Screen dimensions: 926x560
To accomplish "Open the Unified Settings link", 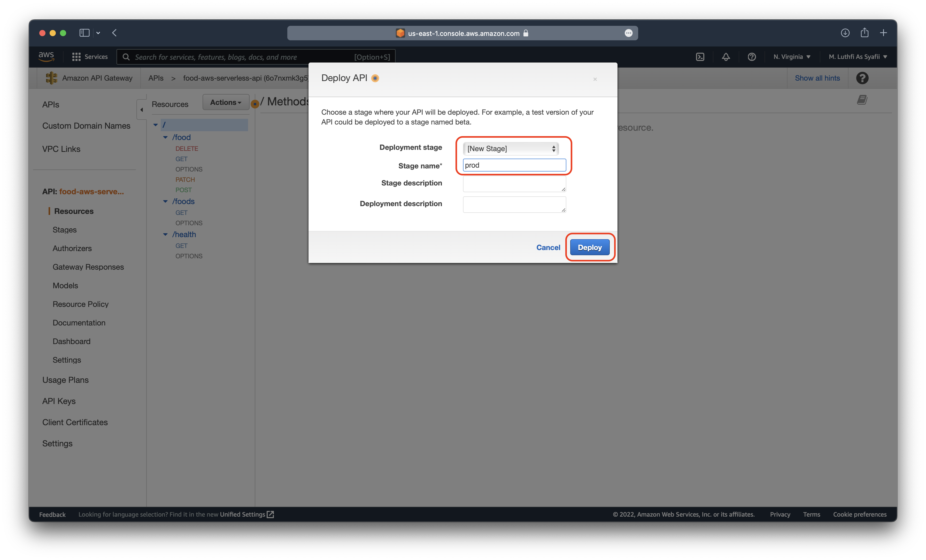I will pos(242,514).
